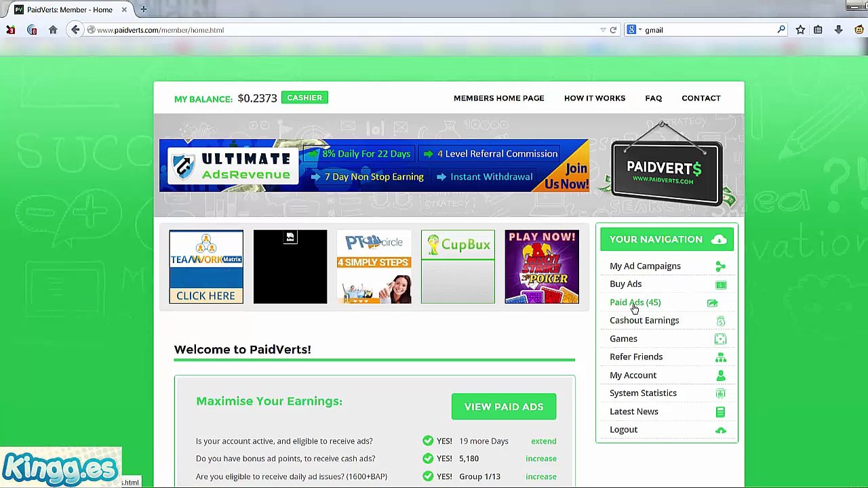Open a new tab with plus button
Image resolution: width=868 pixels, height=488 pixels.
143,9
